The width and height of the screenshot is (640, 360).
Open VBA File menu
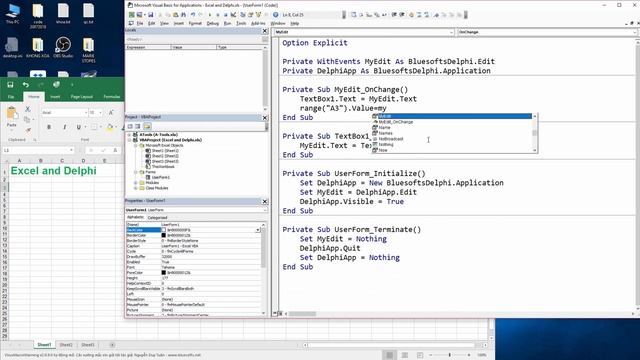(140, 24)
